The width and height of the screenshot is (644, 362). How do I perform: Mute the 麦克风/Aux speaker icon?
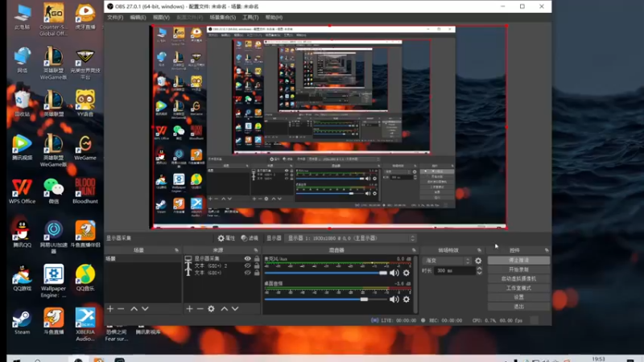click(394, 273)
